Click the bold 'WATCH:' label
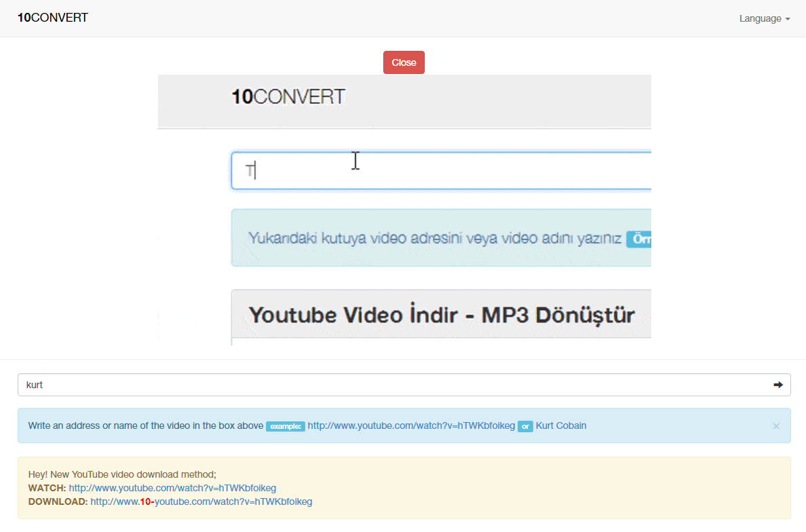The width and height of the screenshot is (806, 532). coord(47,488)
